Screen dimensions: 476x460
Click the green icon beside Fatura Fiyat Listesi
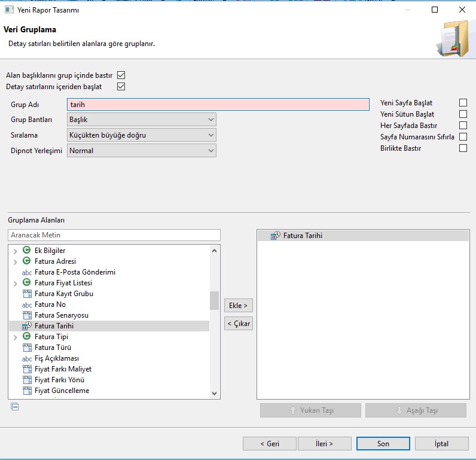click(26, 282)
